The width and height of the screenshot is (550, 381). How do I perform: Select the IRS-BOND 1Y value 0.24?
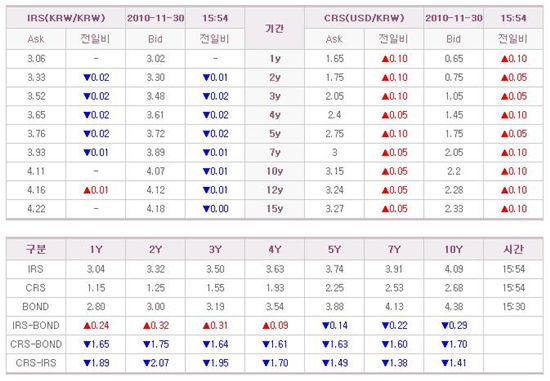(x=96, y=325)
